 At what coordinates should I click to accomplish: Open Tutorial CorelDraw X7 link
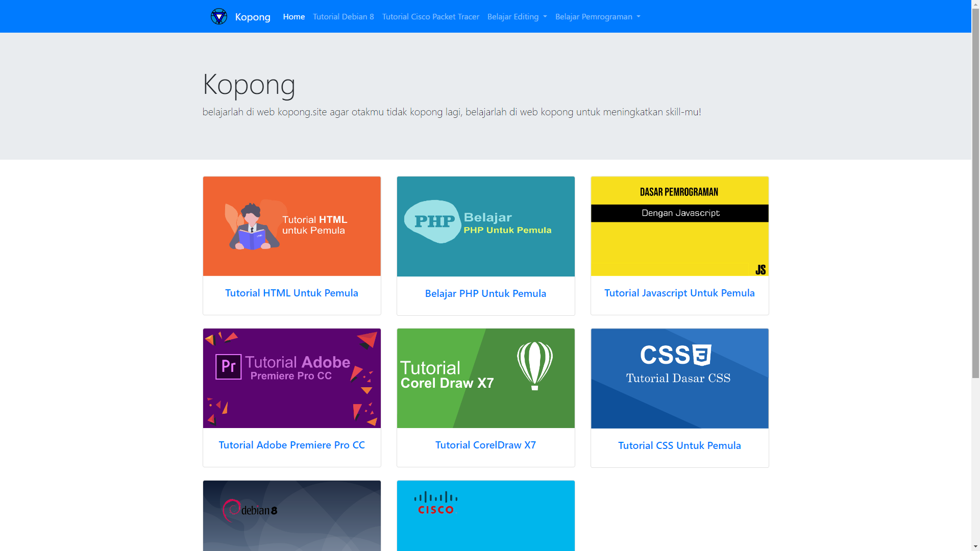(x=485, y=445)
